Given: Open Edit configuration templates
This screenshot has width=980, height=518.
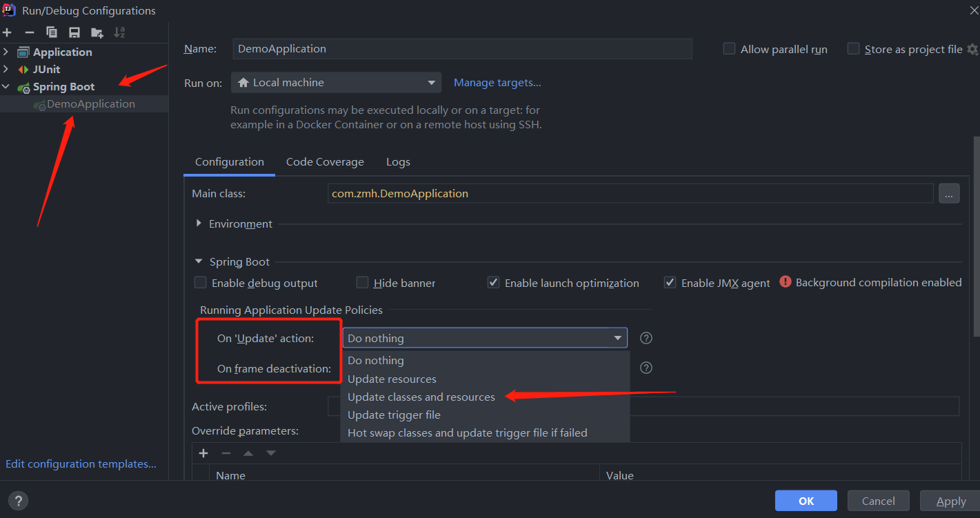Looking at the screenshot, I should click(x=81, y=464).
